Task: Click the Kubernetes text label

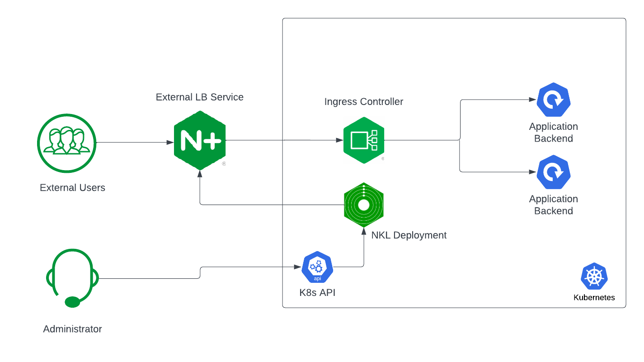Action: pos(594,298)
